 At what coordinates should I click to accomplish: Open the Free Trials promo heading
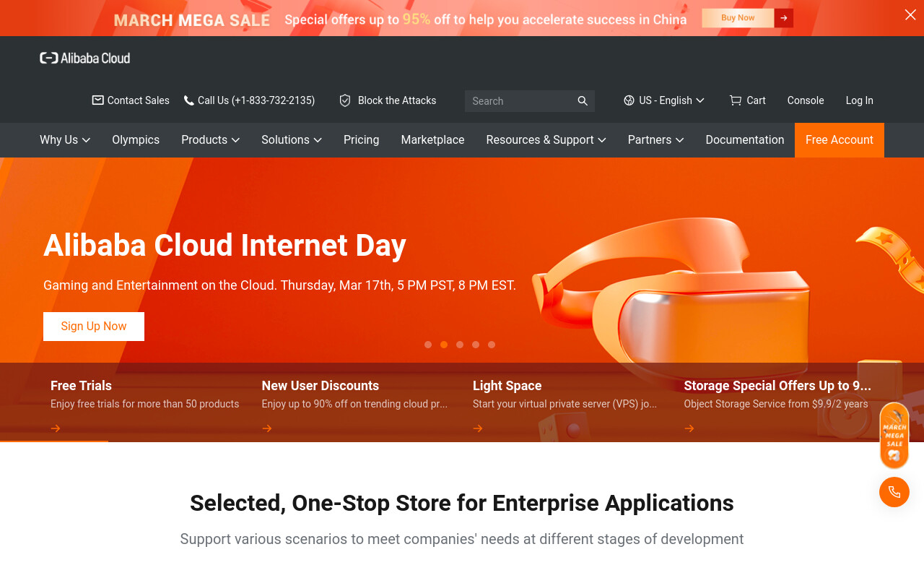pos(81,386)
